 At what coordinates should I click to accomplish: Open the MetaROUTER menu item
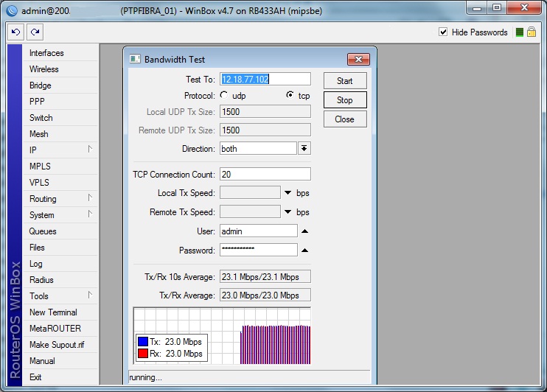click(60, 329)
